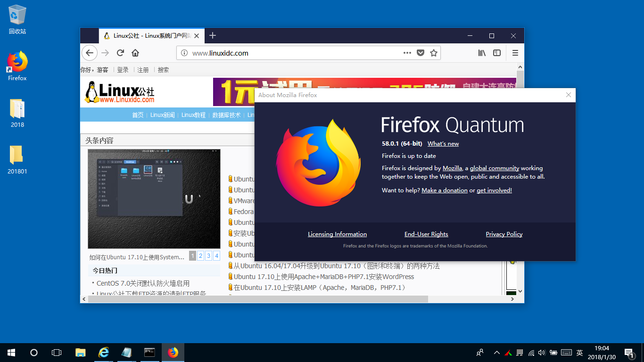This screenshot has width=644, height=362.
Task: Open the What's new link in About dialog
Action: (x=443, y=144)
